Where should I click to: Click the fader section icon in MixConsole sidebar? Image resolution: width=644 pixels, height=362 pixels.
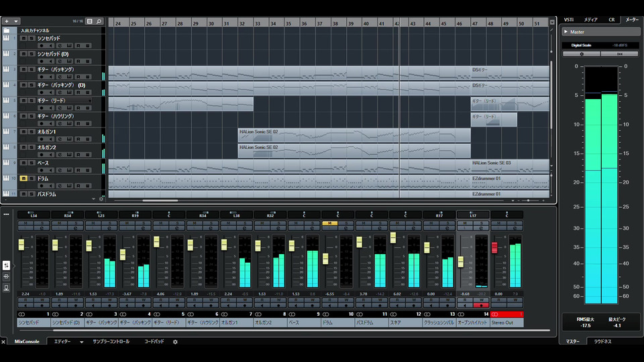coord(7,265)
